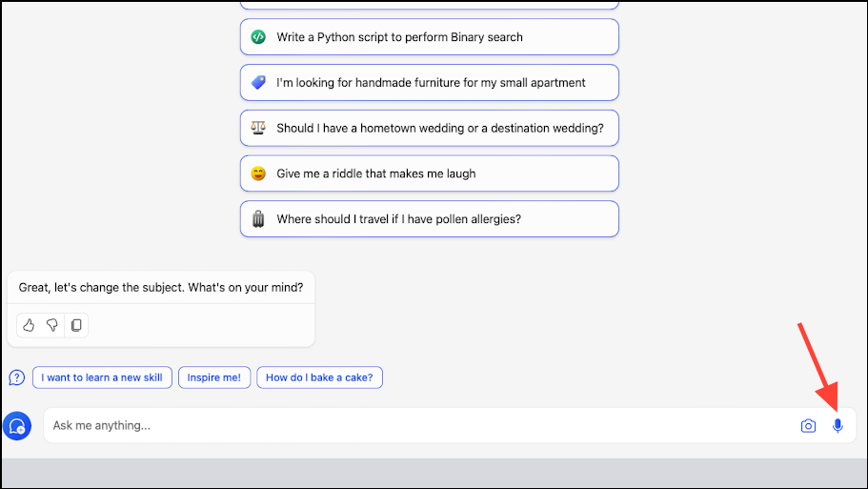Click the "Inspire me!" suggestion chip
868x489 pixels.
tap(214, 377)
